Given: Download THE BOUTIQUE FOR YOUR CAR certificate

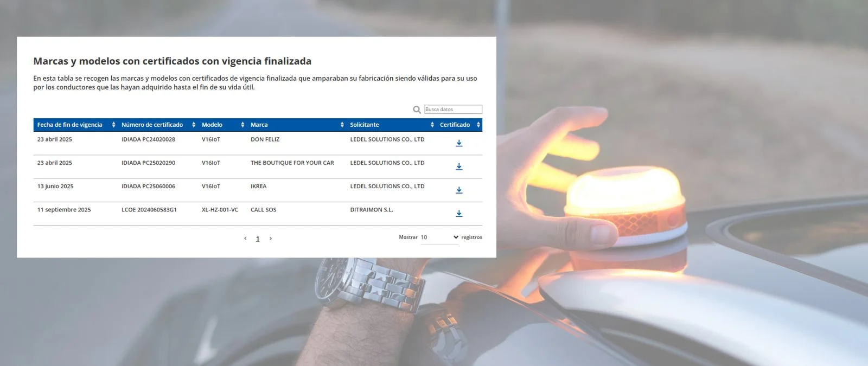Looking at the screenshot, I should point(459,167).
